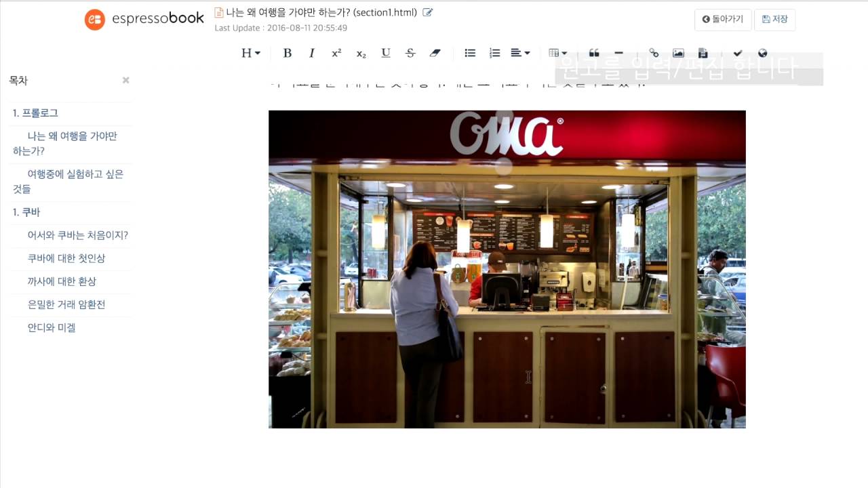868x488 pixels.
Task: Apply subscript formatting
Action: pyautogui.click(x=361, y=53)
